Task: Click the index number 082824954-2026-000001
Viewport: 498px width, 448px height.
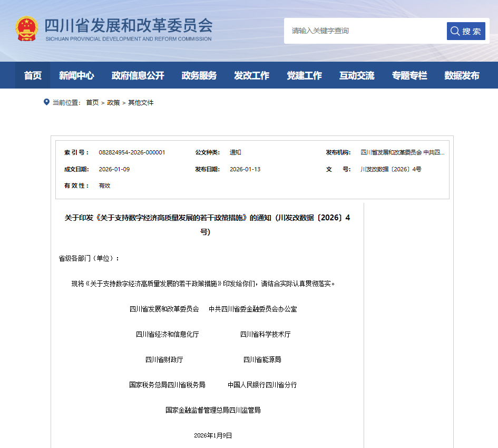Action: tap(132, 152)
